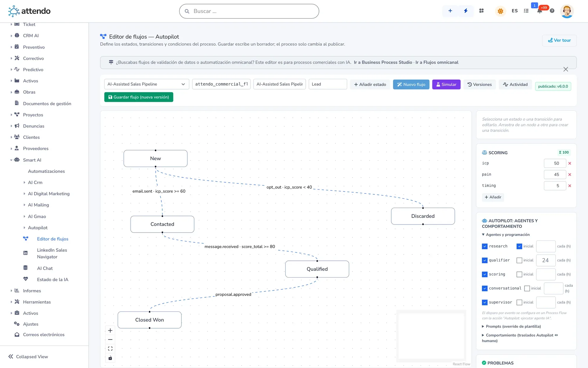Viewport: 588px width, 368px height.
Task: Expand Prompts (override de plantilla) section
Action: [x=511, y=326]
